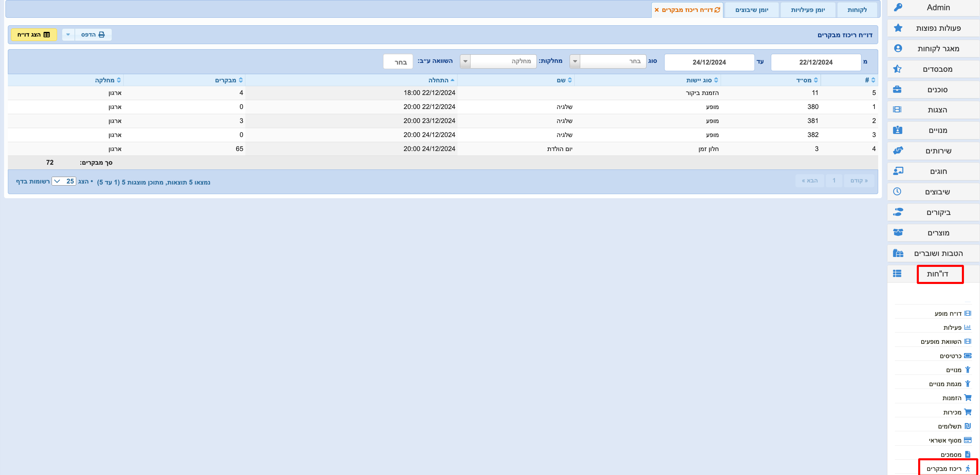Switch to the יומן פעילויות tab
Screen dimensions: 980x475
point(808,10)
